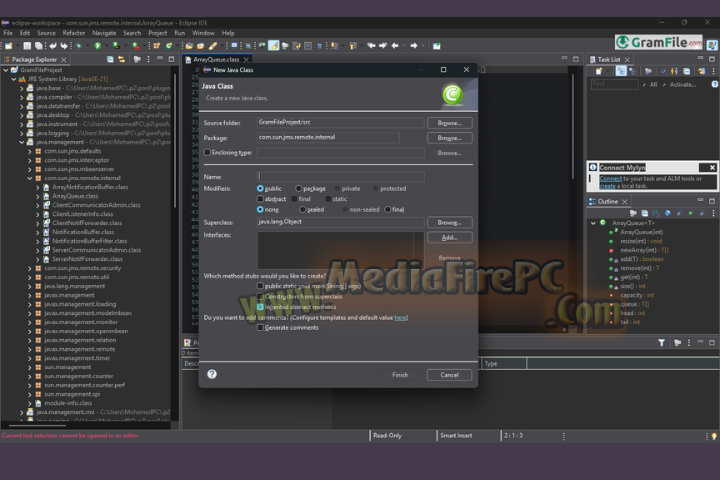Click the help question mark in New Java Class dialog
This screenshot has width=720, height=480.
[x=212, y=374]
